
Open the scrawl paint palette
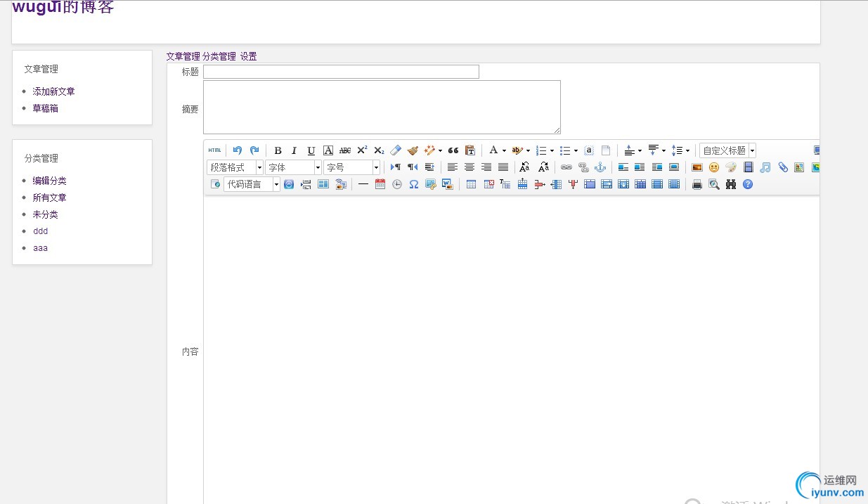(731, 167)
